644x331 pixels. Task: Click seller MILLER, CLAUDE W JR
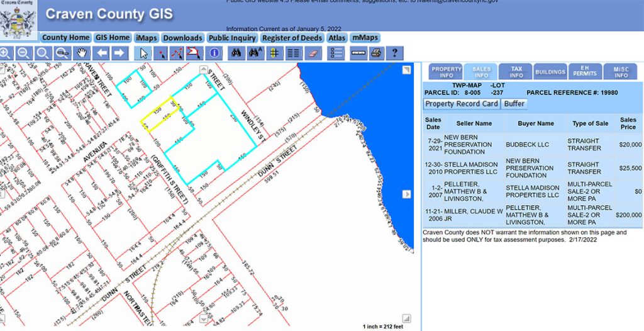[x=474, y=215]
